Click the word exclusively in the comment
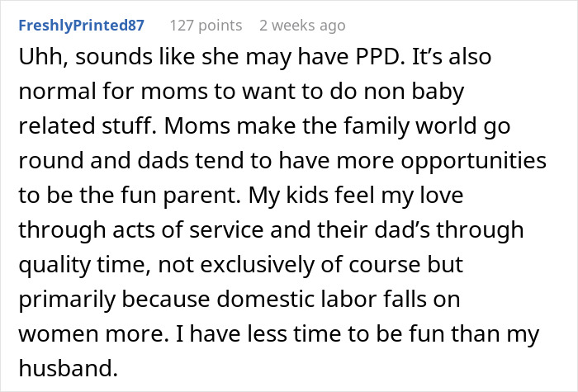 coord(257,265)
